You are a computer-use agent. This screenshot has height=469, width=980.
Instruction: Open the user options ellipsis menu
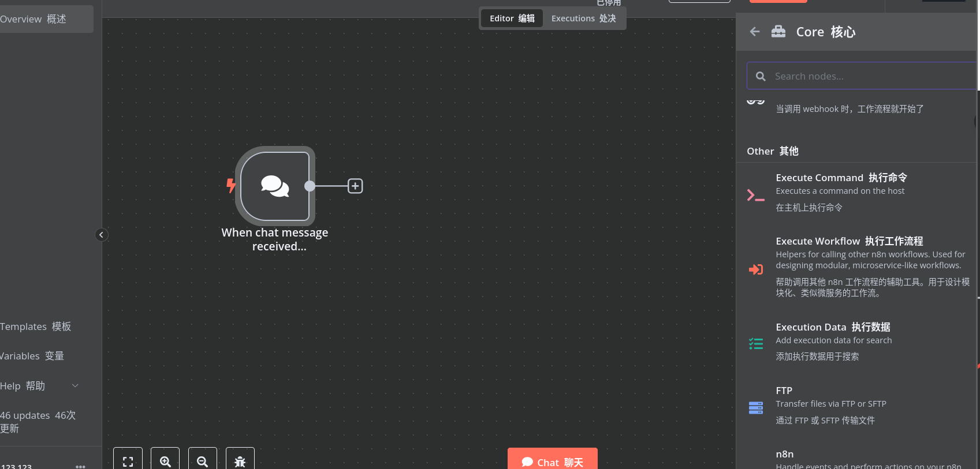coord(80,466)
